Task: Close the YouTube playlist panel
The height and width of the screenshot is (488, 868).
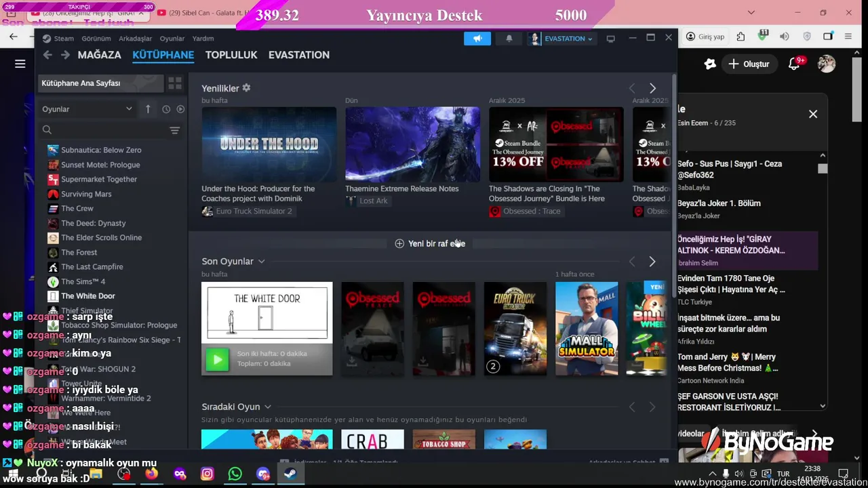Action: (x=813, y=114)
